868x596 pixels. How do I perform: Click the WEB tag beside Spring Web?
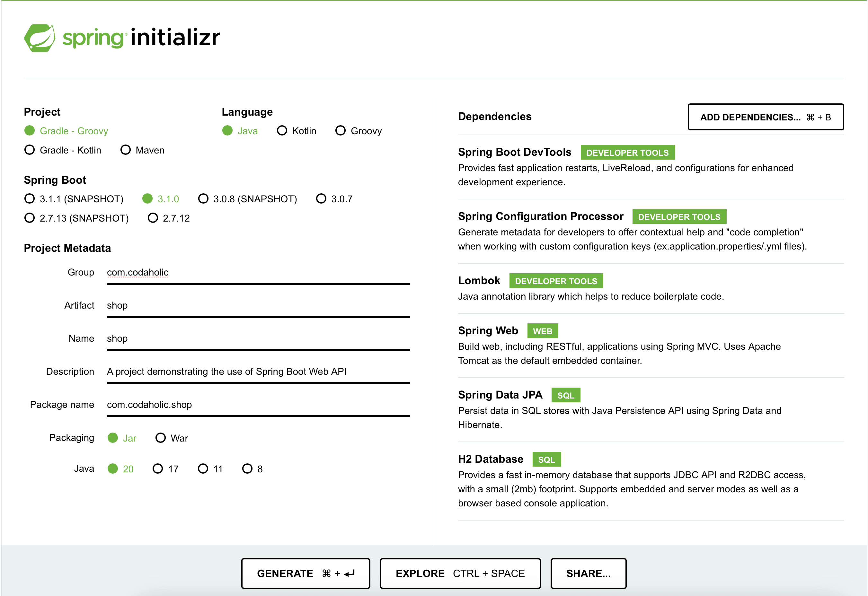(543, 331)
